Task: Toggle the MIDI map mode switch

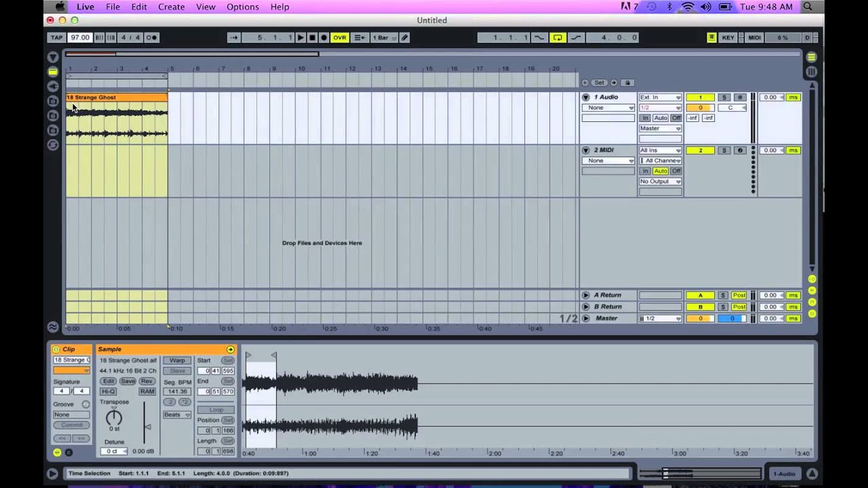Action: (x=754, y=37)
